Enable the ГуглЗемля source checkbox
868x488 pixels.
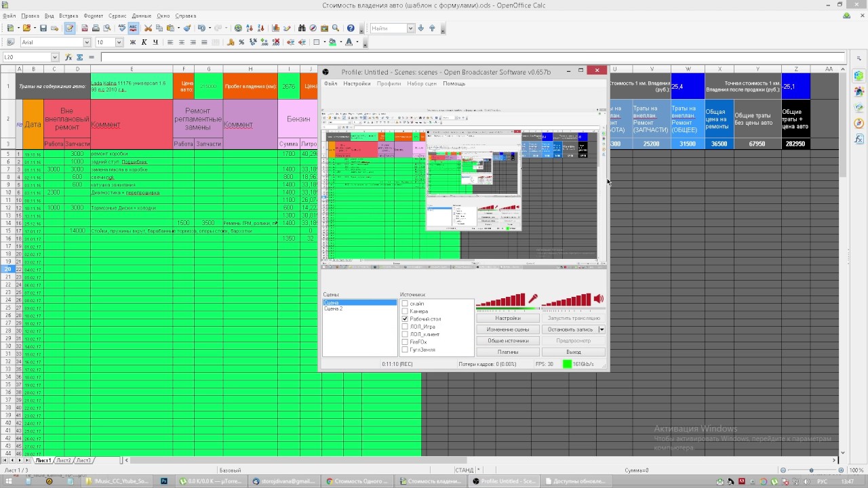click(x=405, y=350)
